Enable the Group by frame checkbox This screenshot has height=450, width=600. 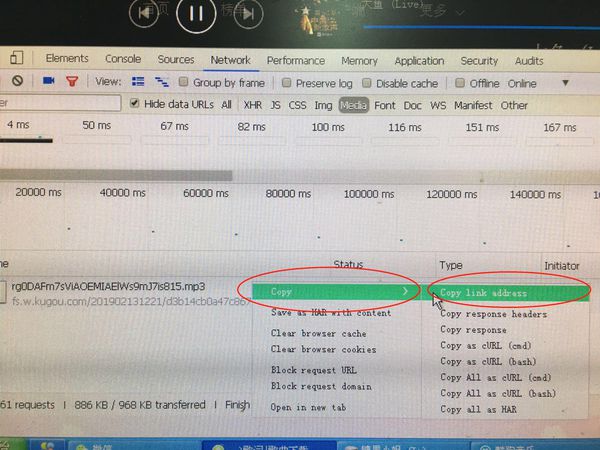[184, 82]
